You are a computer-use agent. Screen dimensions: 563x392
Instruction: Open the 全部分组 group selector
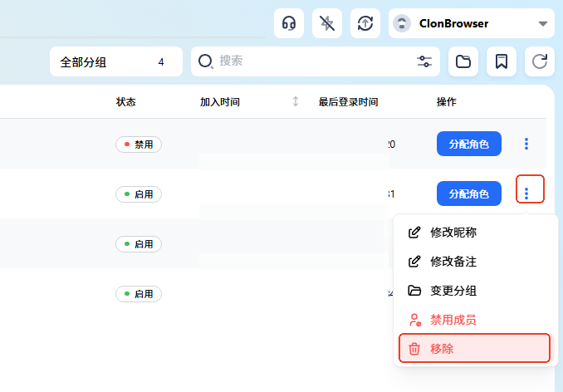(116, 61)
